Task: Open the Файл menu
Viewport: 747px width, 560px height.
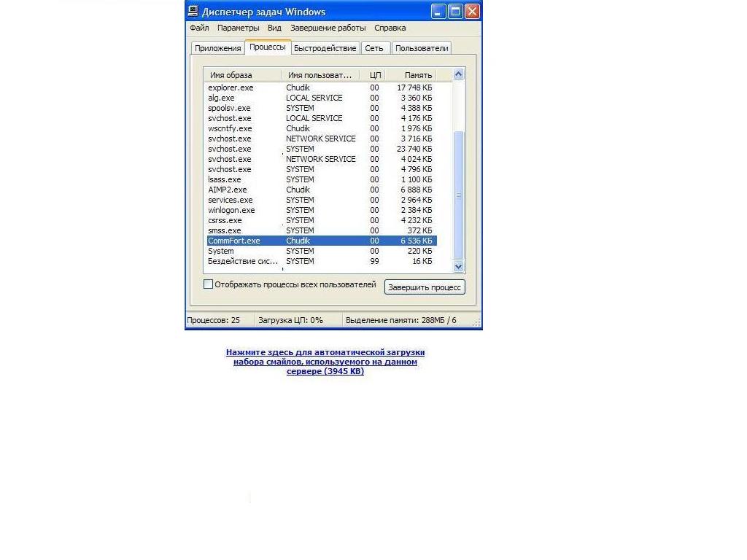Action: (199, 28)
